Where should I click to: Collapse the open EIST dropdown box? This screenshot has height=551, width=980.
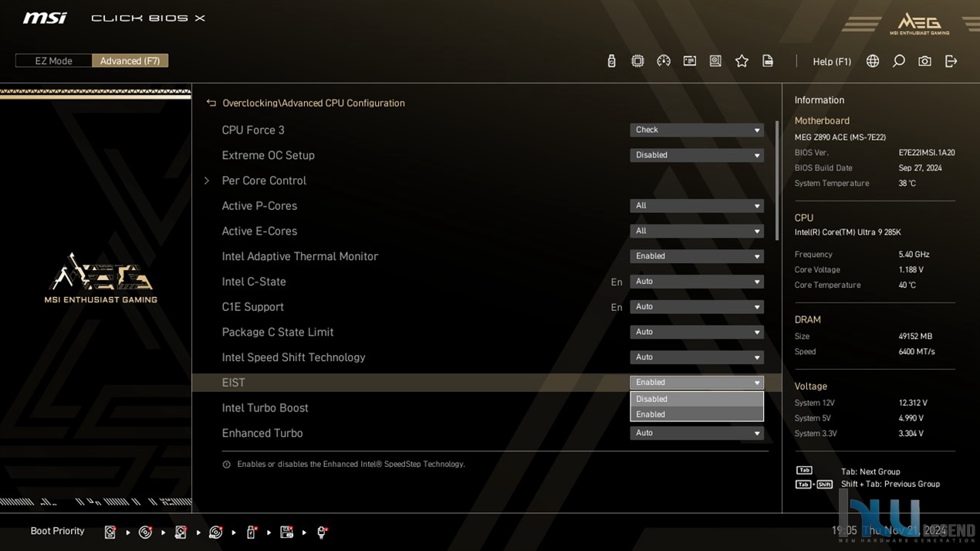[697, 383]
